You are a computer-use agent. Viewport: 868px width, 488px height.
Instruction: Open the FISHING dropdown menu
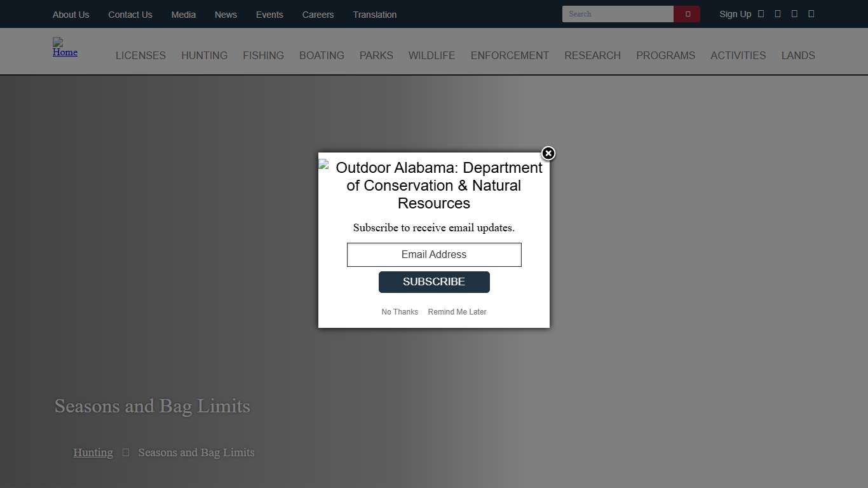[263, 55]
